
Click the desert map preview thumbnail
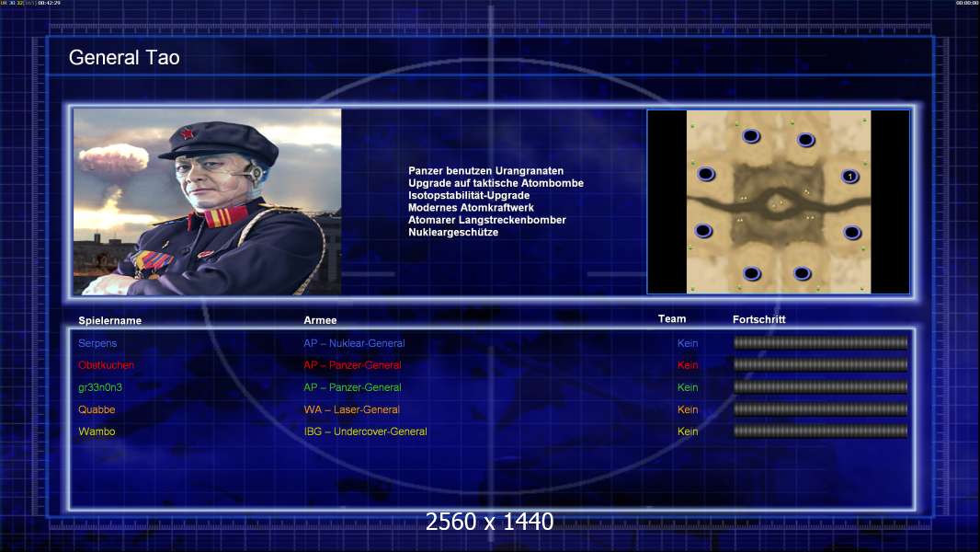pos(778,201)
